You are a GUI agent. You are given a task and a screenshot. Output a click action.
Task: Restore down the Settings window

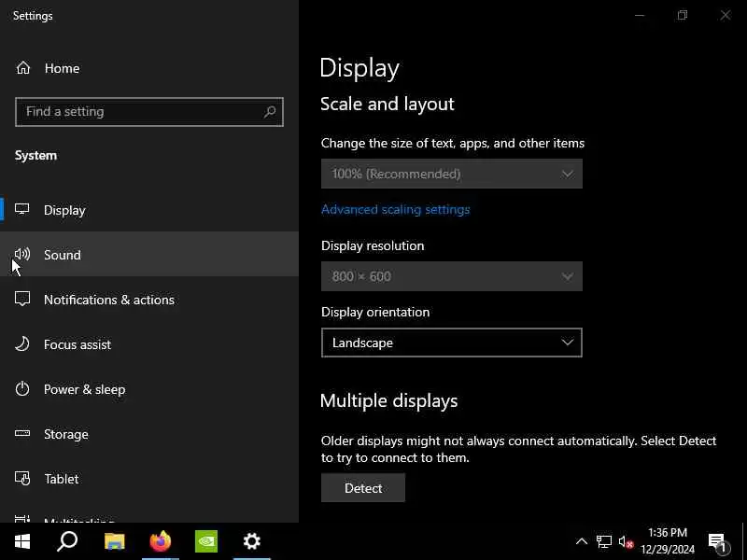(x=683, y=15)
